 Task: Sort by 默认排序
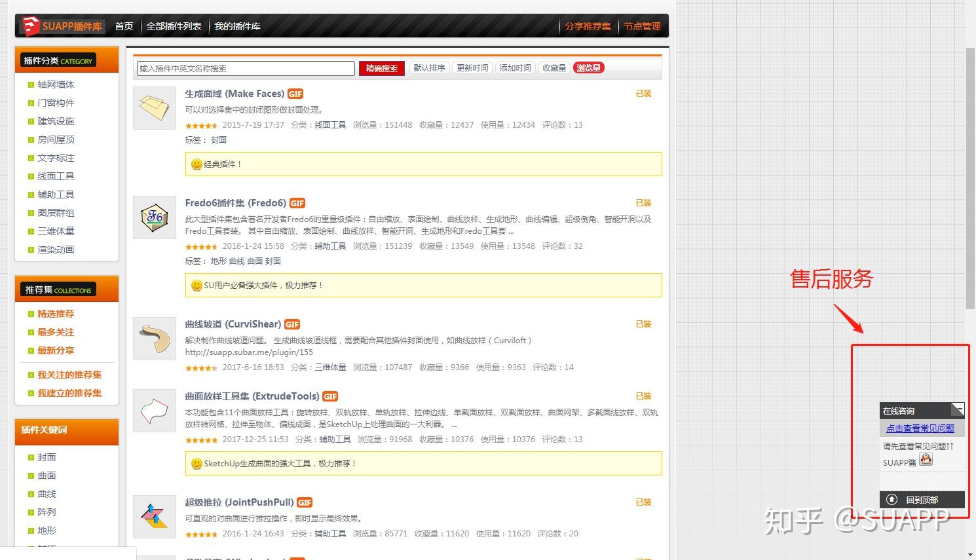click(x=429, y=67)
